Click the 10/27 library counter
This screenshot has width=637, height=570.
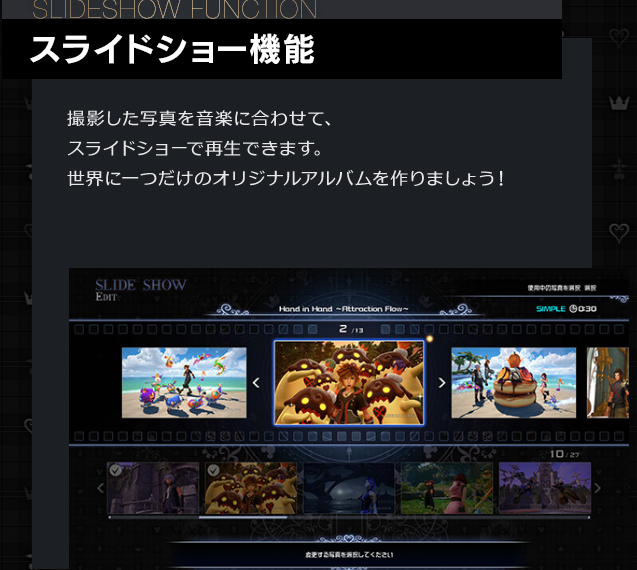[x=564, y=454]
